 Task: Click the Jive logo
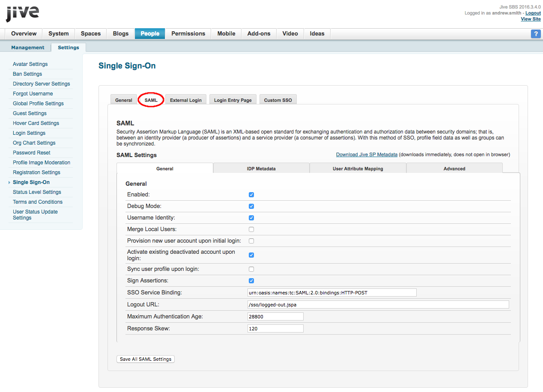pyautogui.click(x=22, y=13)
